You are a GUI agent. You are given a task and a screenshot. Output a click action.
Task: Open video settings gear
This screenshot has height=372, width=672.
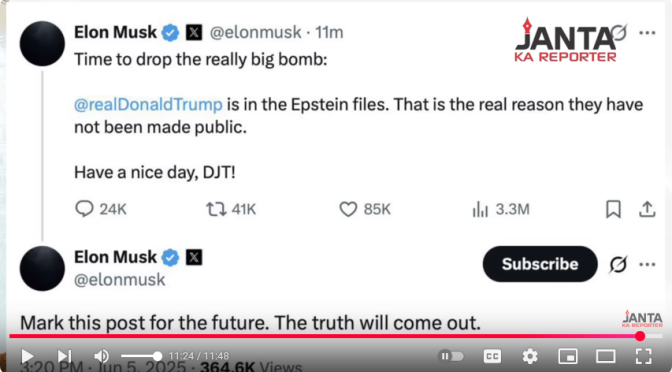(530, 356)
